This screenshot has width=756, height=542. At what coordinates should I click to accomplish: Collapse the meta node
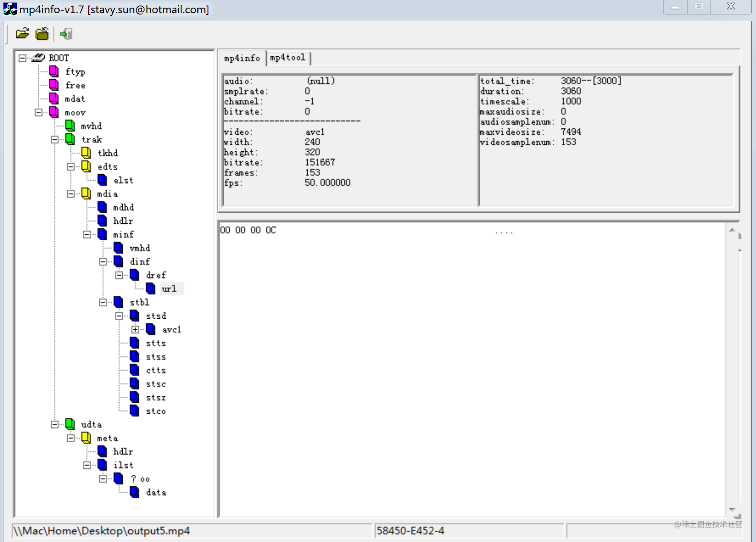point(71,438)
